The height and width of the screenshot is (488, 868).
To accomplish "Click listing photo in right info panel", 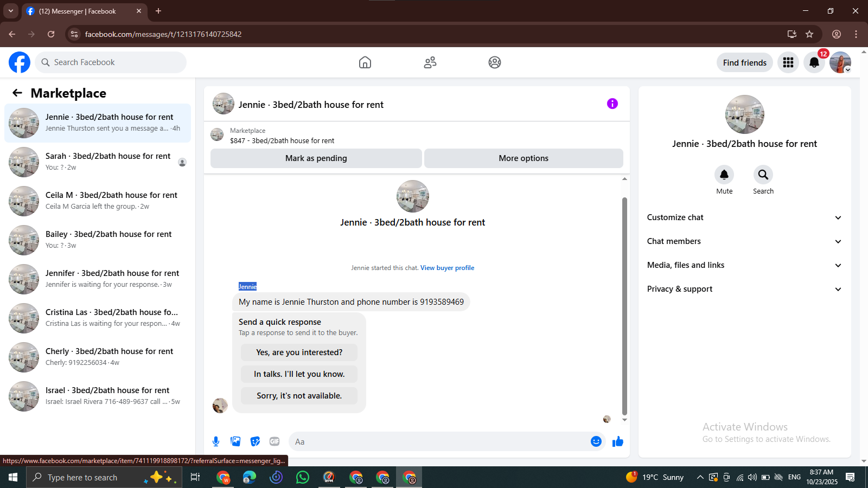I will pyautogui.click(x=745, y=114).
